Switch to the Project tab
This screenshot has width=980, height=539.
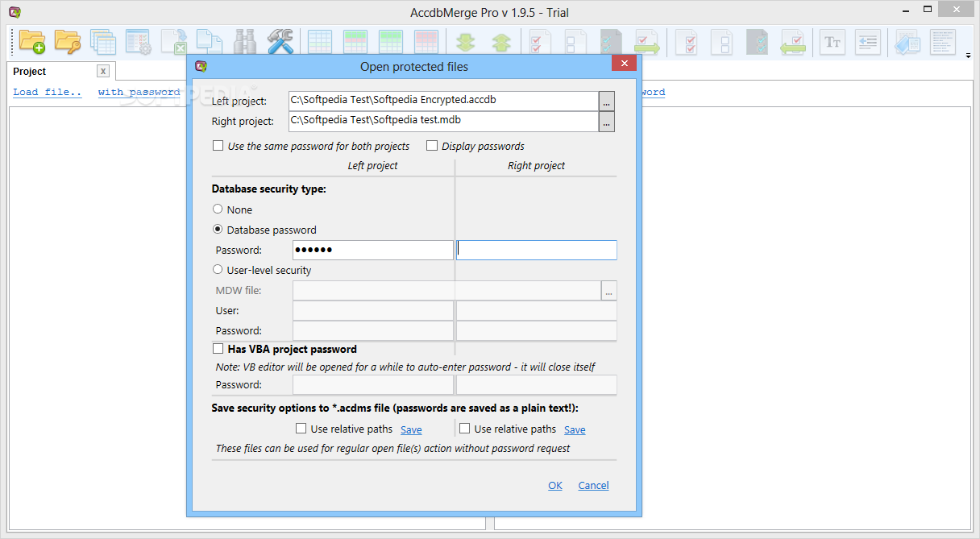coord(30,72)
